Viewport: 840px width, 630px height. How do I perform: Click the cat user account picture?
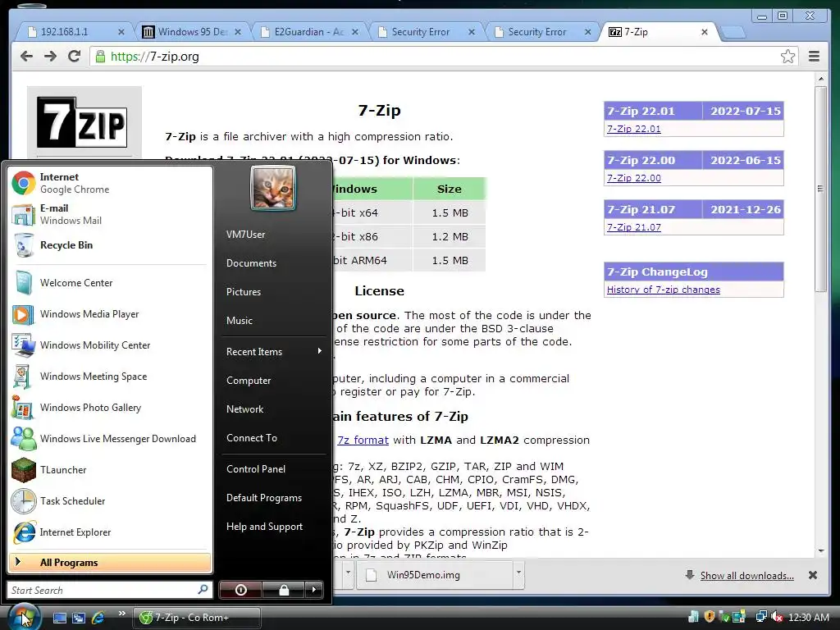click(273, 188)
